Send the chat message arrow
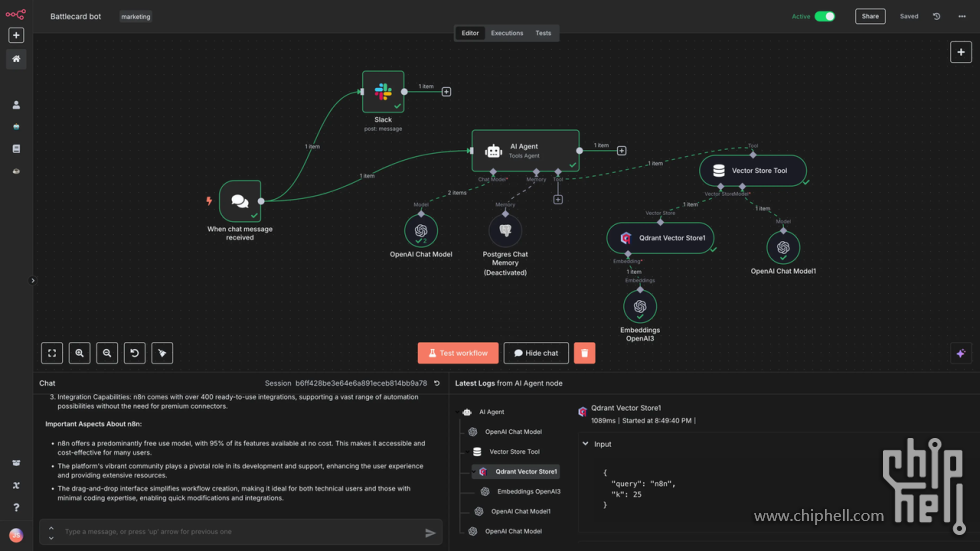This screenshot has height=551, width=980. coord(430,533)
